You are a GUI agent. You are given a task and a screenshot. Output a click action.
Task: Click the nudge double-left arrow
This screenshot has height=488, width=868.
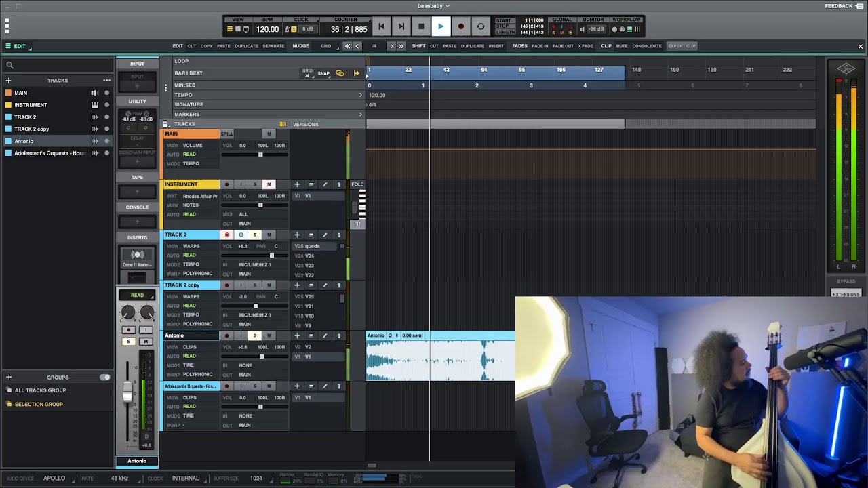[x=347, y=46]
